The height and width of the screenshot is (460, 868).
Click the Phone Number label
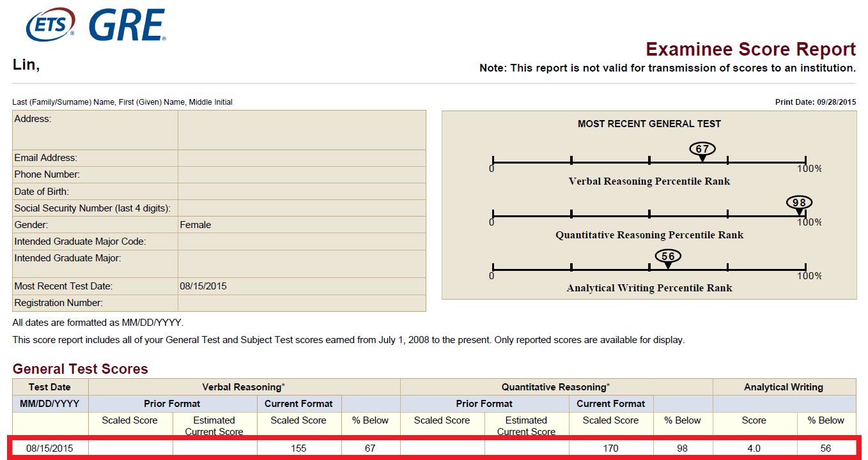pyautogui.click(x=47, y=174)
